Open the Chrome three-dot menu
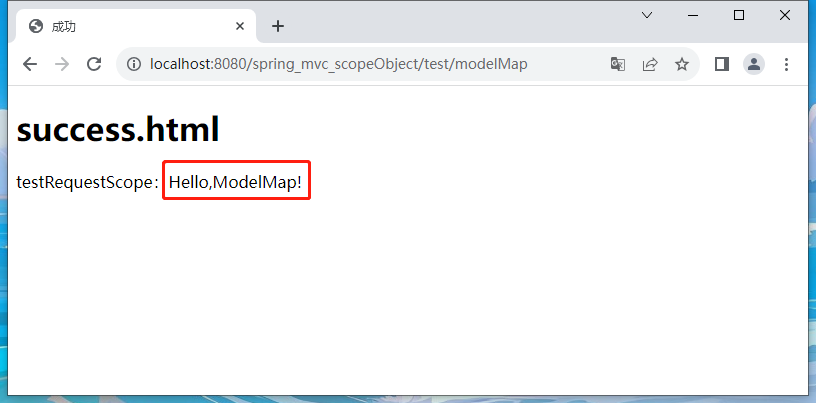Viewport: 816px width, 403px height. (786, 64)
